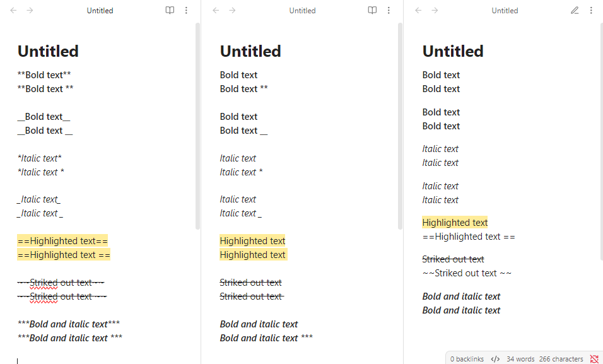The image size is (603, 364).
Task: Go back in the right pane
Action: coord(418,10)
